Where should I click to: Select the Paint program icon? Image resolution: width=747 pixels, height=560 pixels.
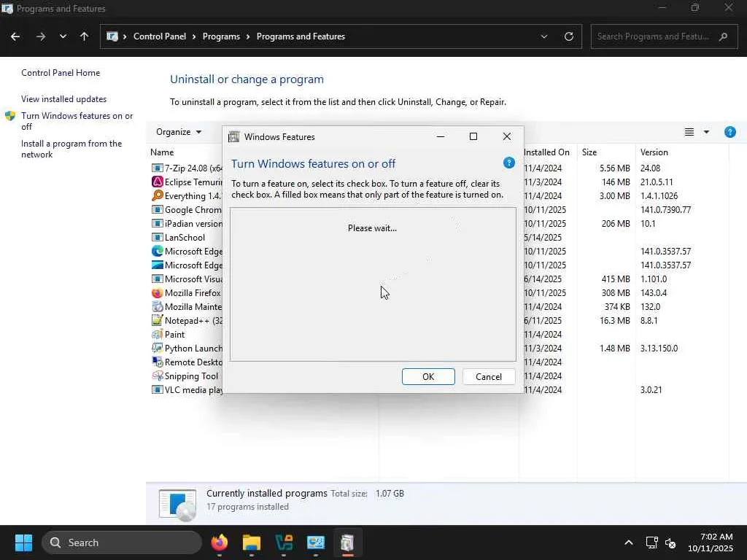(158, 334)
